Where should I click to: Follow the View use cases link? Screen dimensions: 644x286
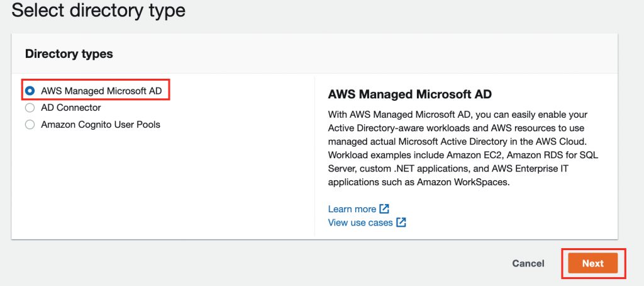pyautogui.click(x=360, y=222)
